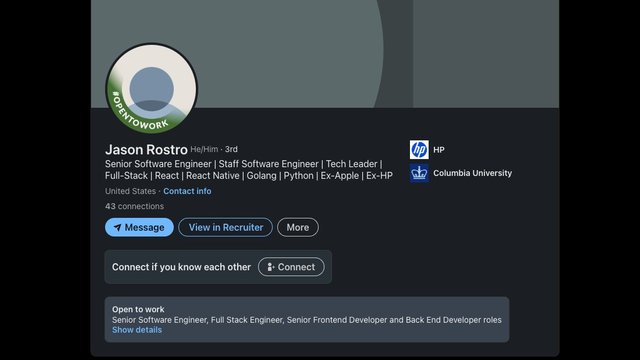640x360 pixels.
Task: Click the headline mentioning Tech Leader
Action: pyautogui.click(x=249, y=170)
